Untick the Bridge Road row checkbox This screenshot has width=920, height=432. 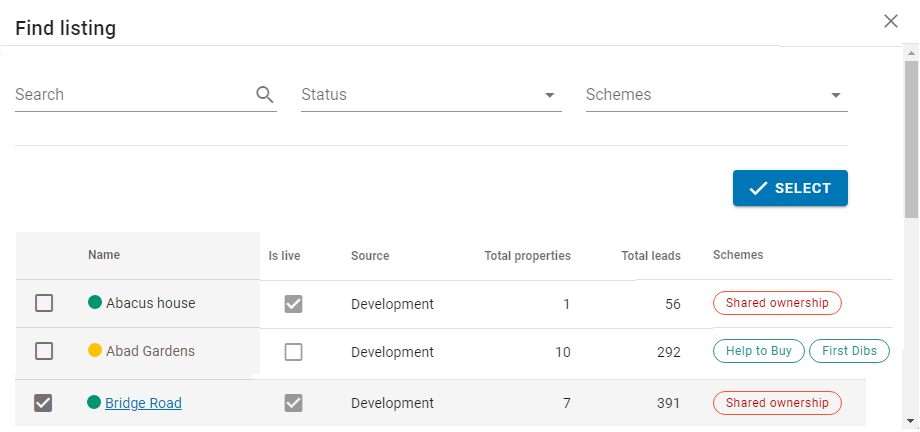point(44,403)
